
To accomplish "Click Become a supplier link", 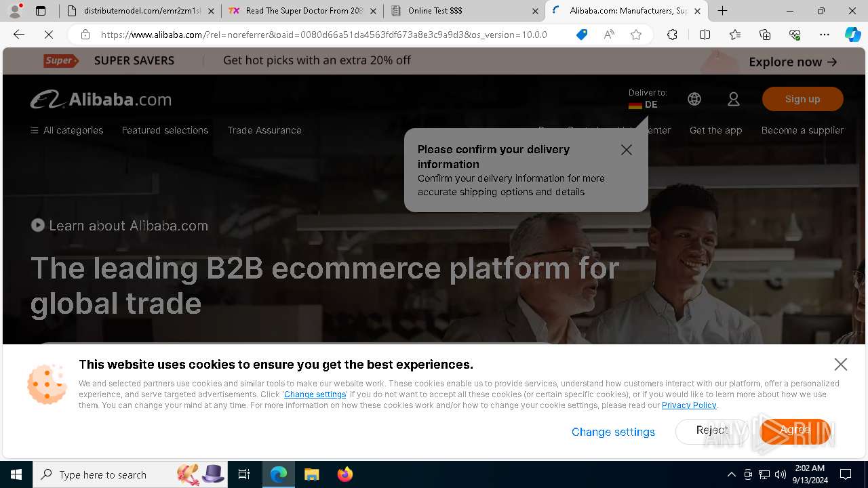I will point(802,130).
